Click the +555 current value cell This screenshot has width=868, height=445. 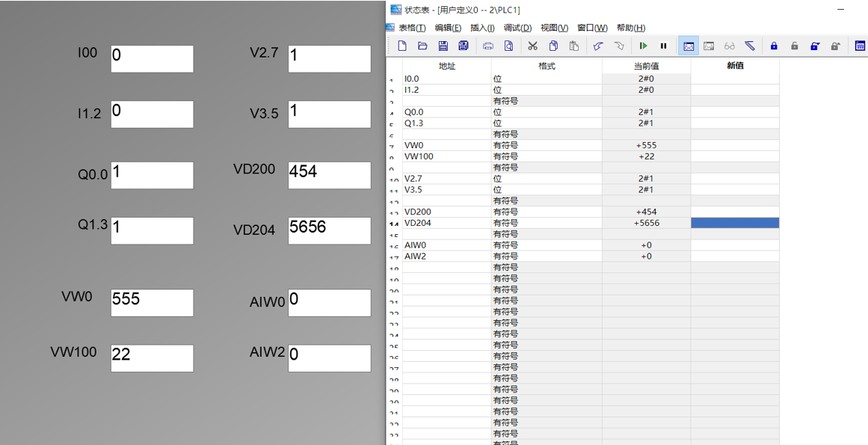[646, 145]
